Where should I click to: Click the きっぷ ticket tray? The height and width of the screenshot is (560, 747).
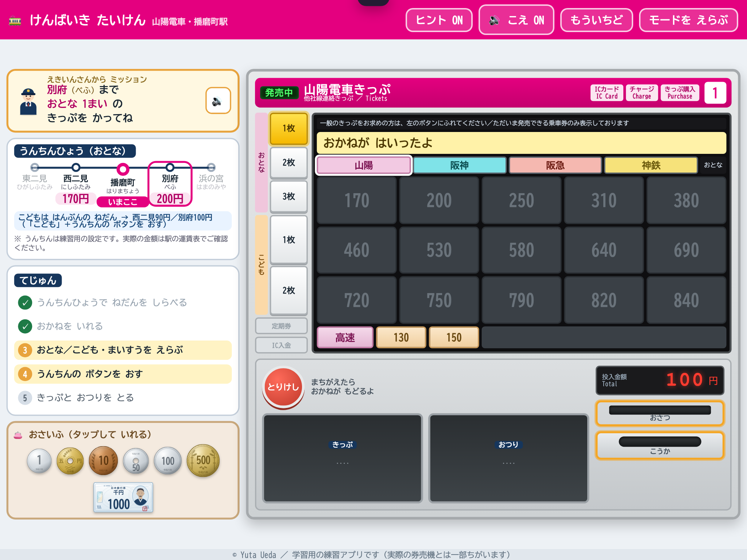(342, 458)
